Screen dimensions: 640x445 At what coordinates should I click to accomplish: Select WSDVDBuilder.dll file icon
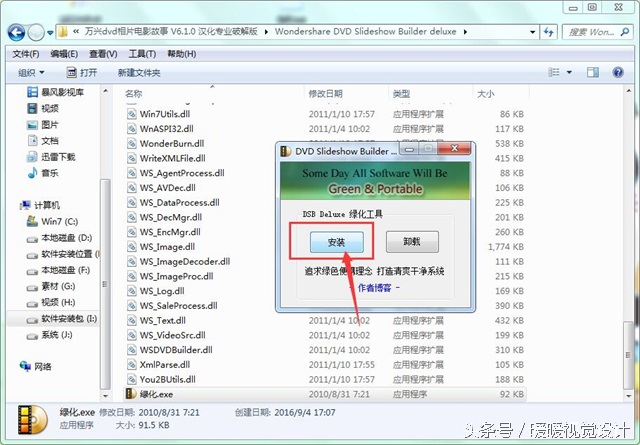(131, 350)
